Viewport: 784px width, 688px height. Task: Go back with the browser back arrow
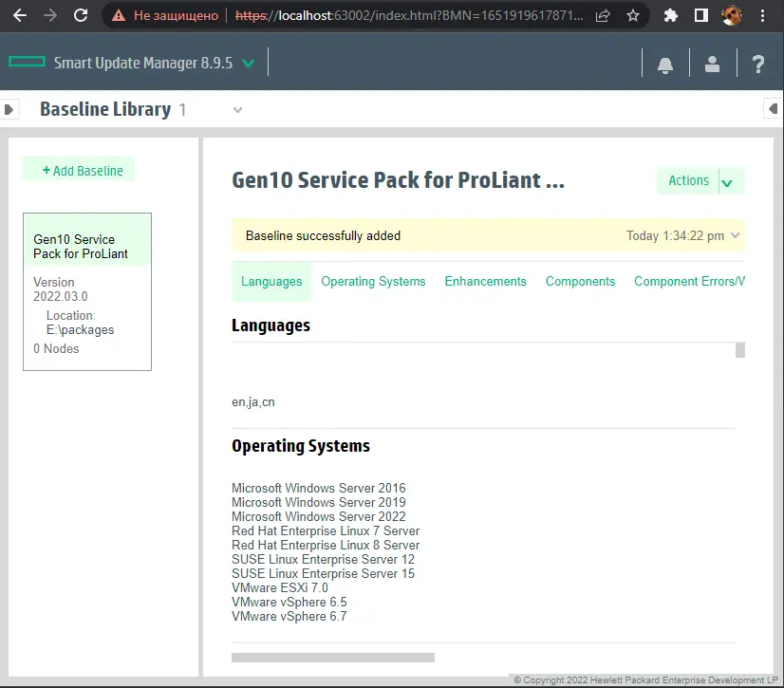(x=19, y=15)
